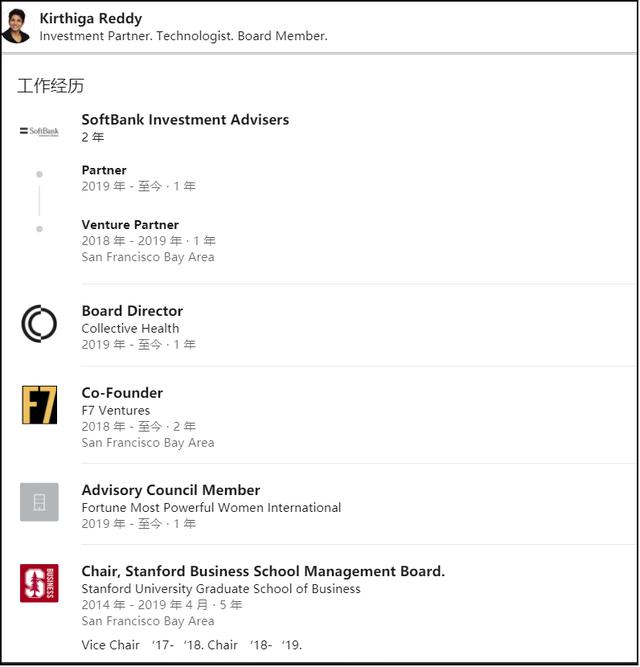
Task: Open the Co-Founder position title
Action: [x=122, y=393]
